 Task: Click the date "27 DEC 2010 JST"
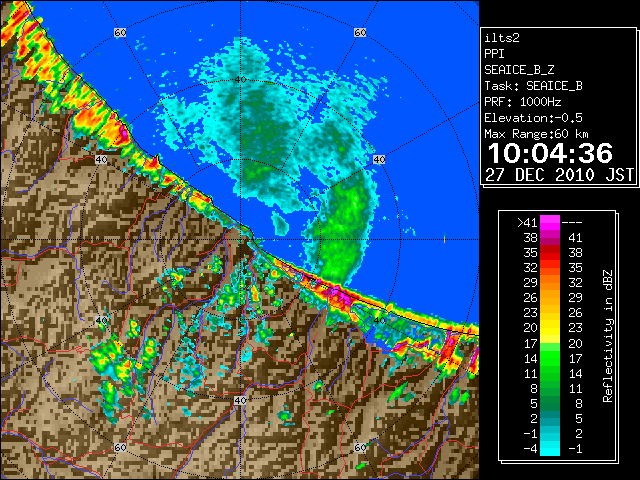pos(559,175)
